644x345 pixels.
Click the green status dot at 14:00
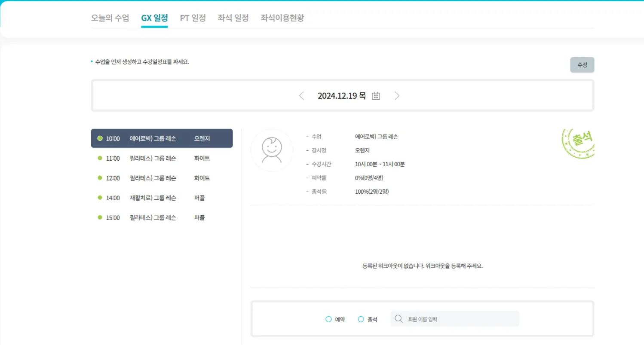tap(100, 198)
